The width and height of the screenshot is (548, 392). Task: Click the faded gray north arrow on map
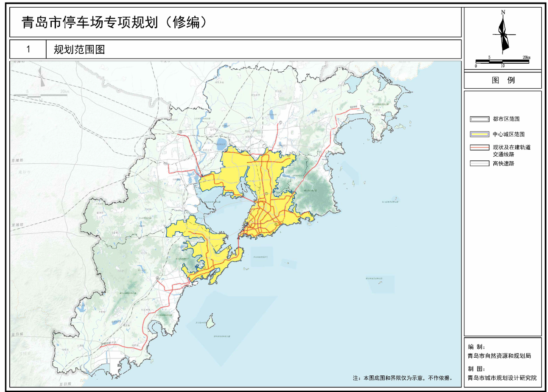coord(41,78)
